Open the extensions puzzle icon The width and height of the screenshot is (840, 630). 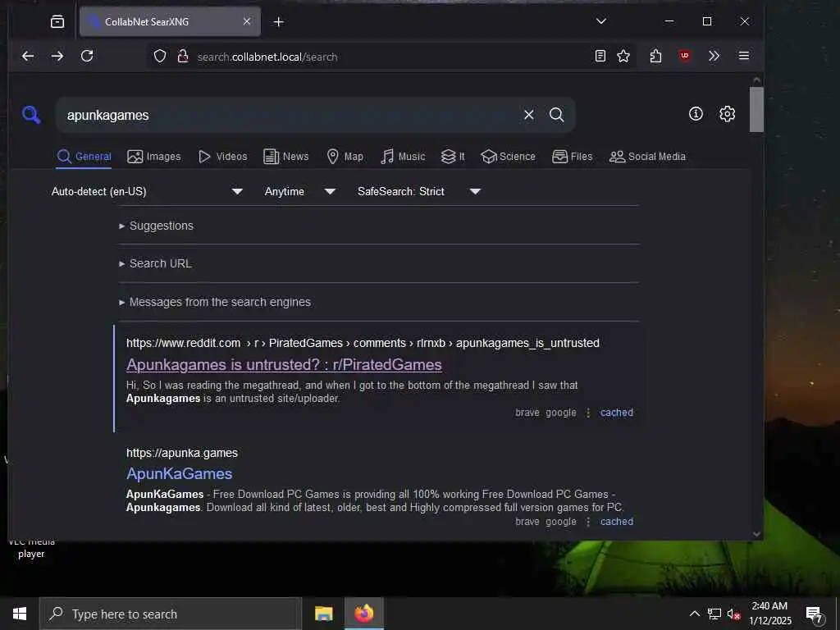tap(655, 56)
